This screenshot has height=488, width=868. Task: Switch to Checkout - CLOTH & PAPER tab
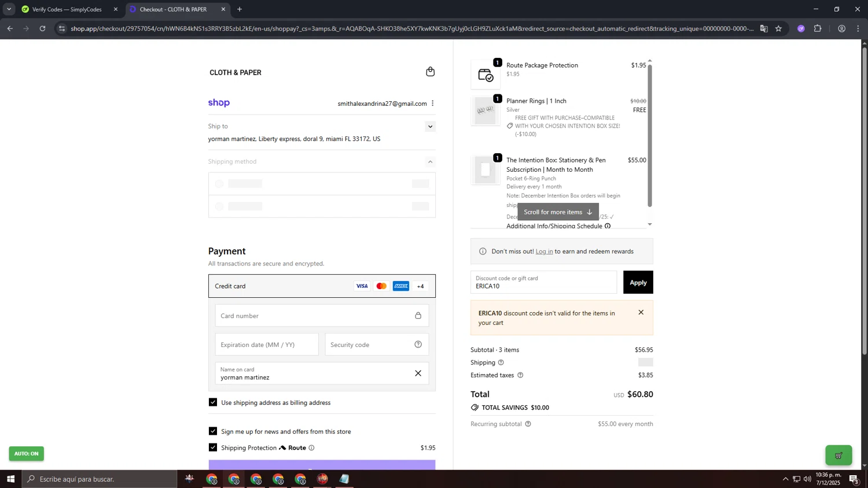point(173,9)
